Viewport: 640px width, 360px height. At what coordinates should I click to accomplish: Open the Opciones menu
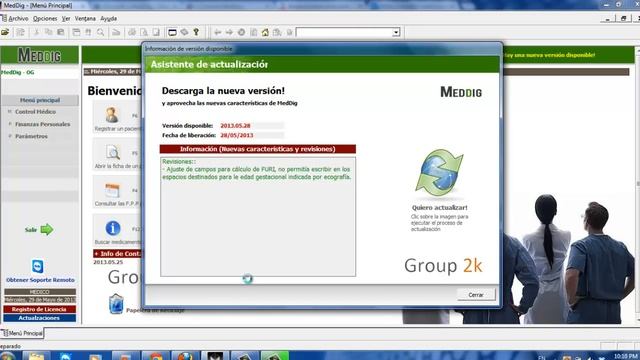[45, 18]
